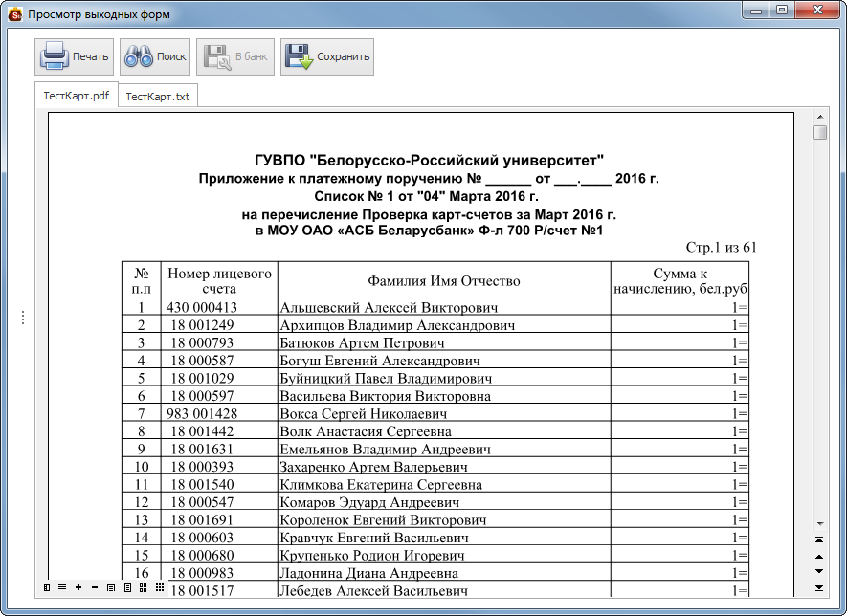Click account number '18 001691'
Viewport: 847px width, 616px height.
pos(202,520)
